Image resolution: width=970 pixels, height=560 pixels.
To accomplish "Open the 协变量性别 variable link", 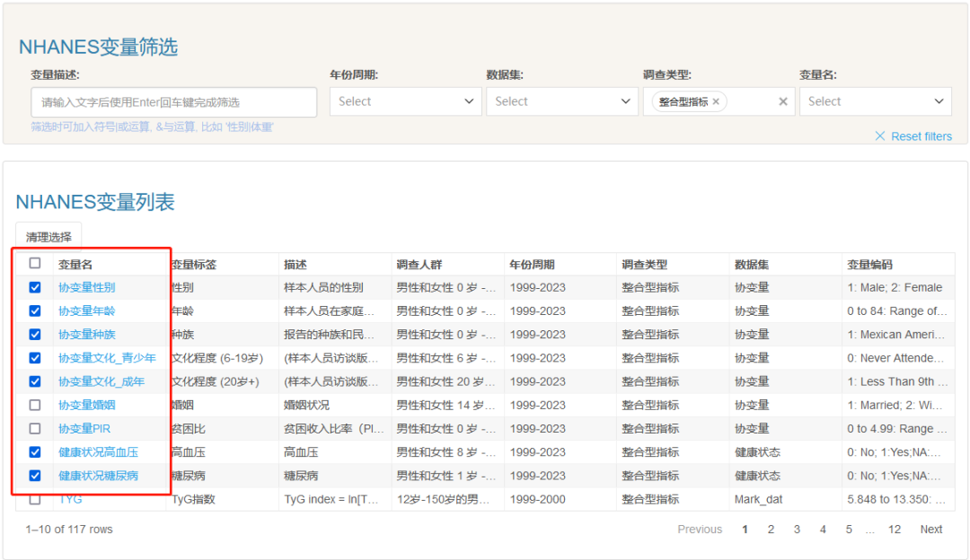I will pyautogui.click(x=86, y=287).
